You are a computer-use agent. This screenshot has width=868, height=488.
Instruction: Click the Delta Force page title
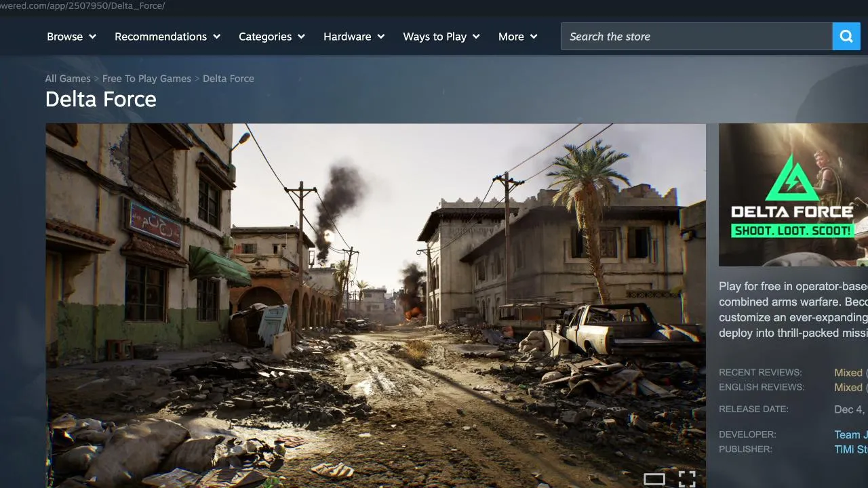[101, 100]
